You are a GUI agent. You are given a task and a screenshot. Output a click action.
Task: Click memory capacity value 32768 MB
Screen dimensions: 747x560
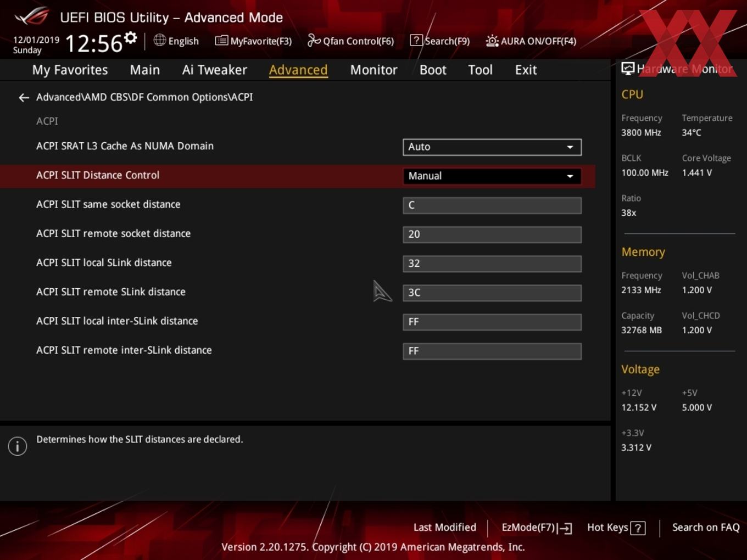coord(642,330)
